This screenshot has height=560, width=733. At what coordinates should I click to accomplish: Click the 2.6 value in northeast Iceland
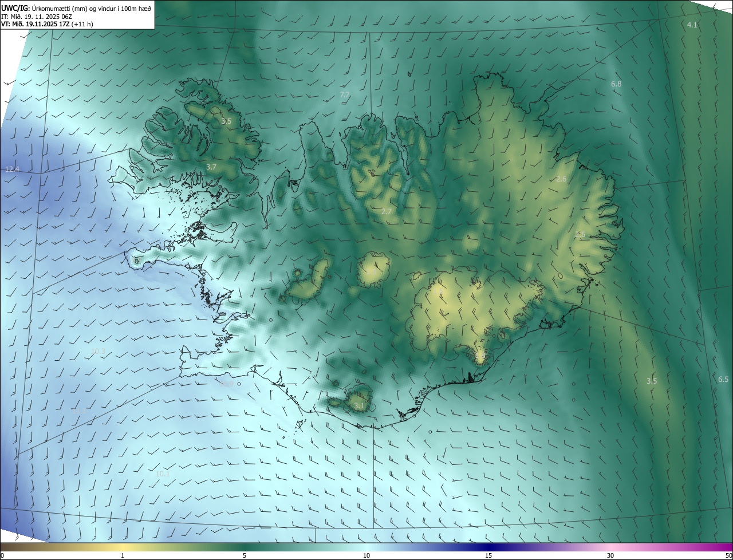[x=561, y=179]
